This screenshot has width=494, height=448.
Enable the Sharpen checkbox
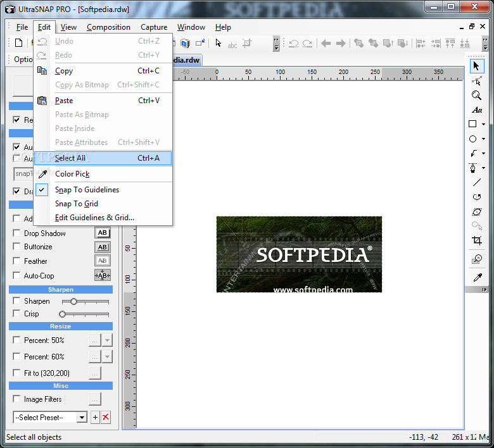point(16,301)
